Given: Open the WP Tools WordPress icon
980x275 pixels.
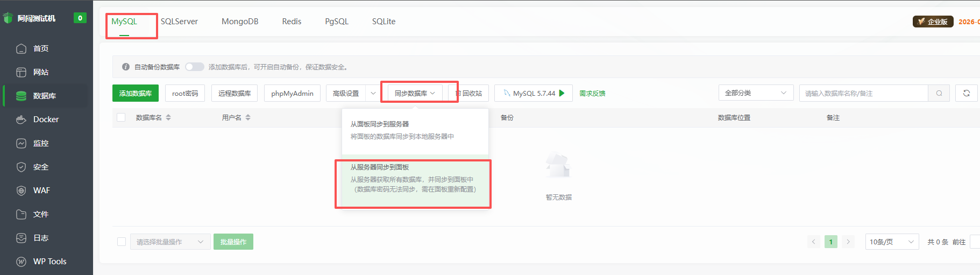Looking at the screenshot, I should pos(21,262).
